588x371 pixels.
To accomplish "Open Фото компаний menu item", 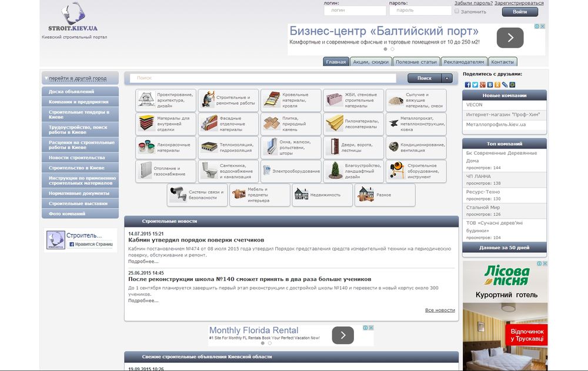I will (80, 213).
